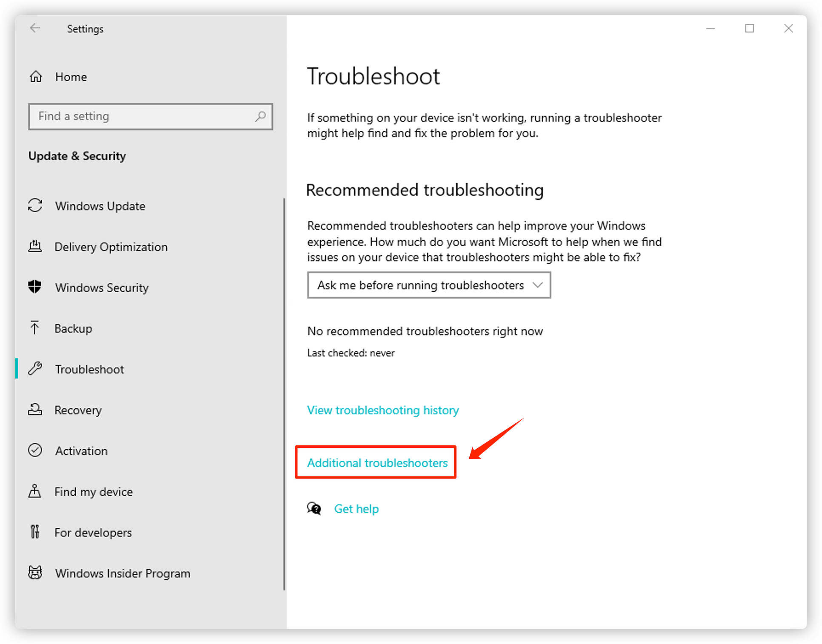Click the Home icon in sidebar
Screen dimensions: 822x644
[37, 77]
